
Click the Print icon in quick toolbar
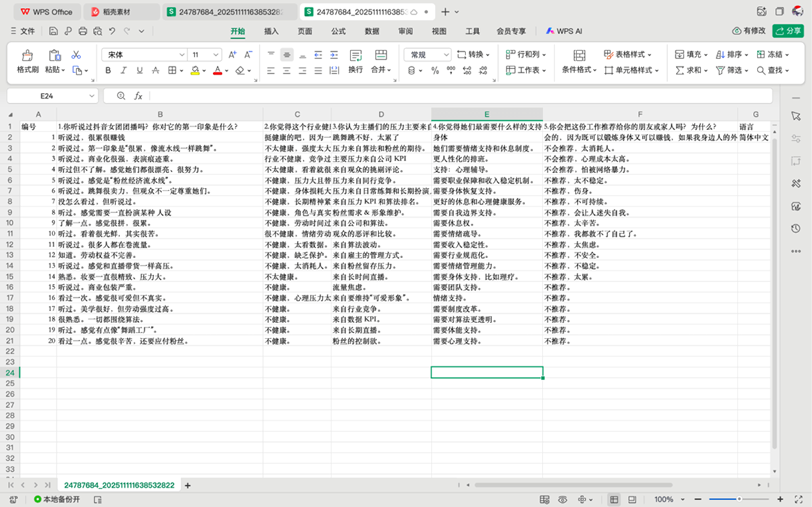tap(82, 31)
